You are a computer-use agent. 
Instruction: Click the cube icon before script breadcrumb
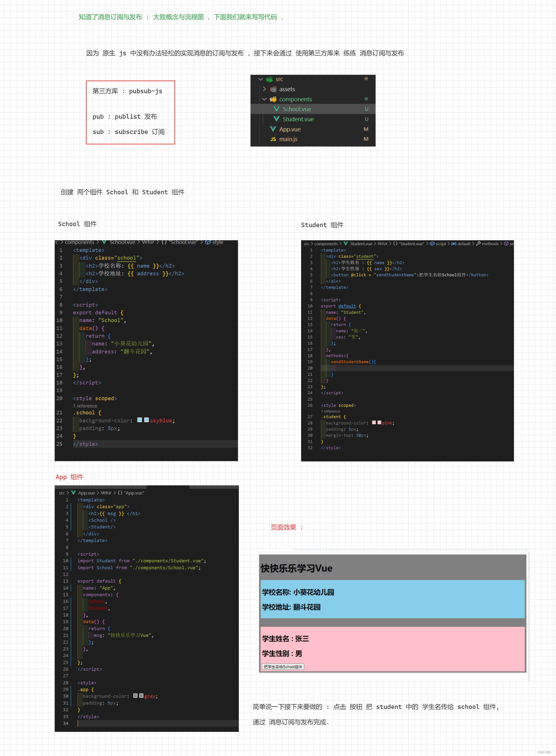432,244
